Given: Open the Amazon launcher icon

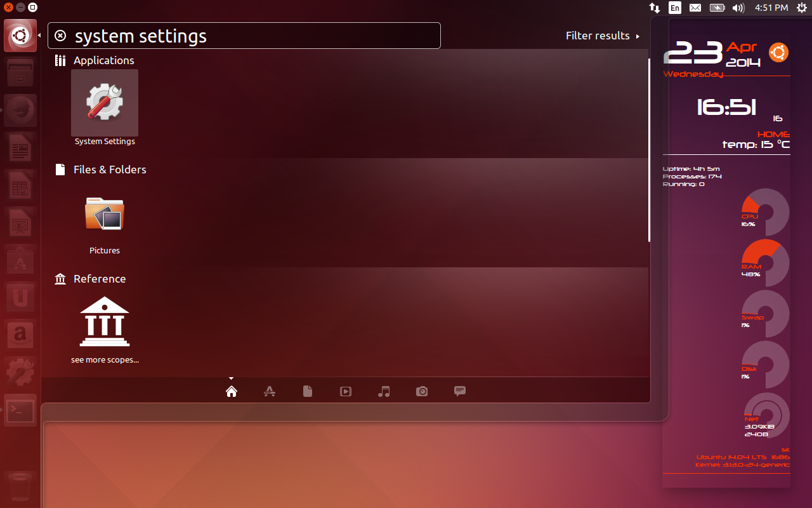Looking at the screenshot, I should coord(20,336).
